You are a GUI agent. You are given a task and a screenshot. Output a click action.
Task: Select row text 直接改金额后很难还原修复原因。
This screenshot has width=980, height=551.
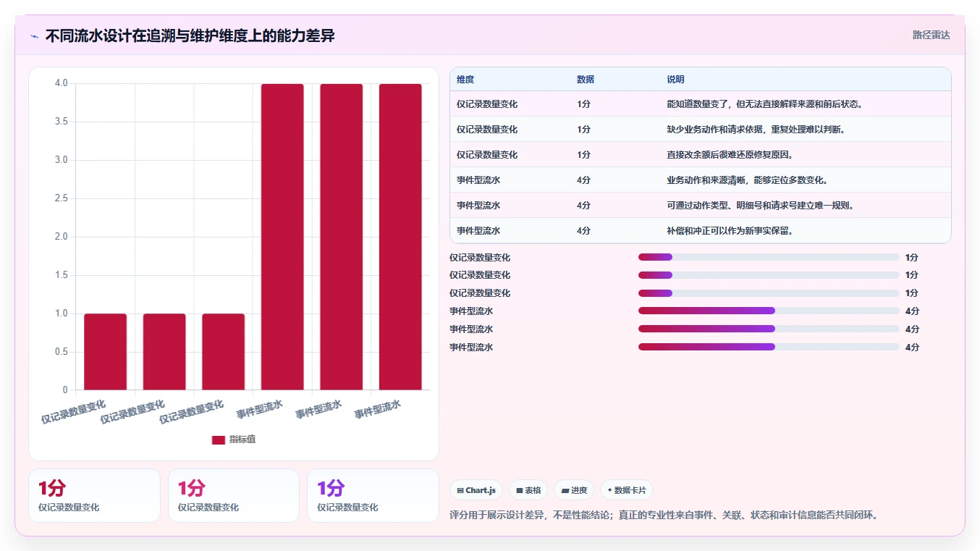730,155
